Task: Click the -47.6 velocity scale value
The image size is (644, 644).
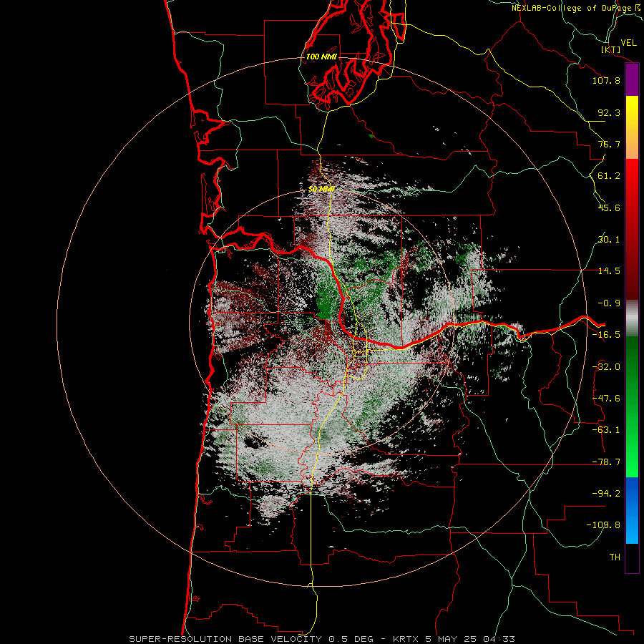Action: pos(606,399)
